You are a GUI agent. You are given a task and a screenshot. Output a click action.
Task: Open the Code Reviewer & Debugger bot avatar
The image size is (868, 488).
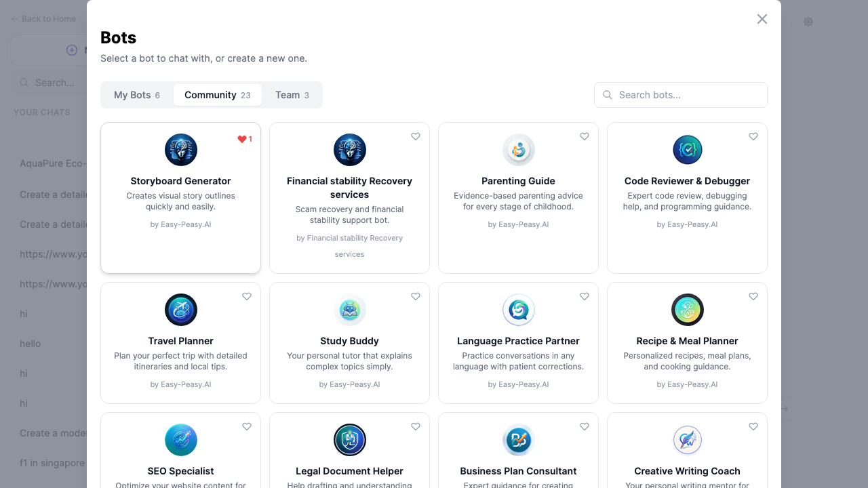pos(687,150)
